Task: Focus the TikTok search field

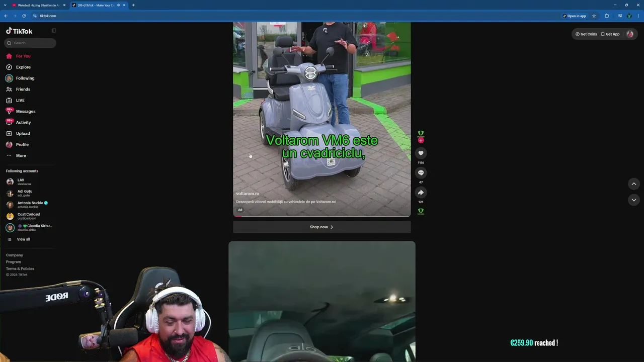Action: click(30, 43)
